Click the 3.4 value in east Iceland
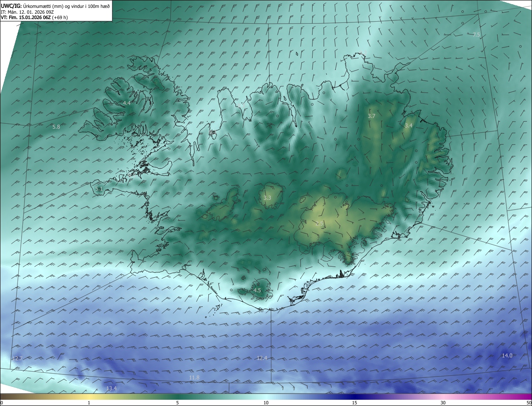The height and width of the screenshot is (406, 532). pyautogui.click(x=409, y=125)
